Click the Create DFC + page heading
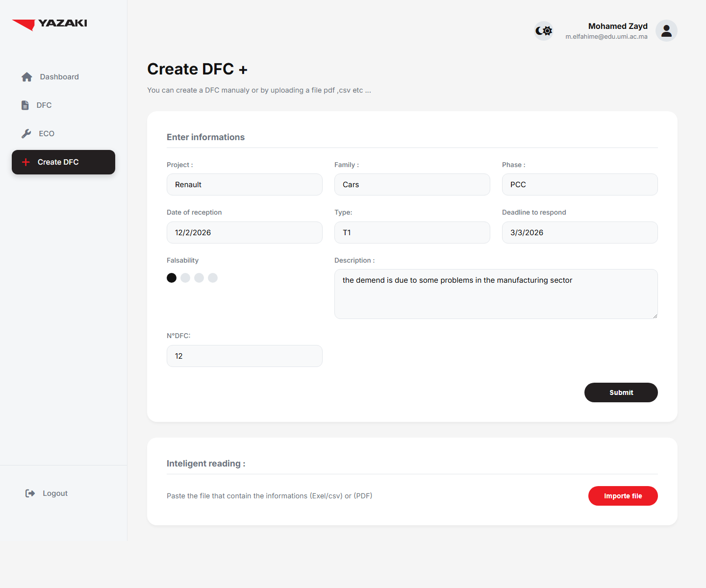The image size is (706, 588). (198, 69)
